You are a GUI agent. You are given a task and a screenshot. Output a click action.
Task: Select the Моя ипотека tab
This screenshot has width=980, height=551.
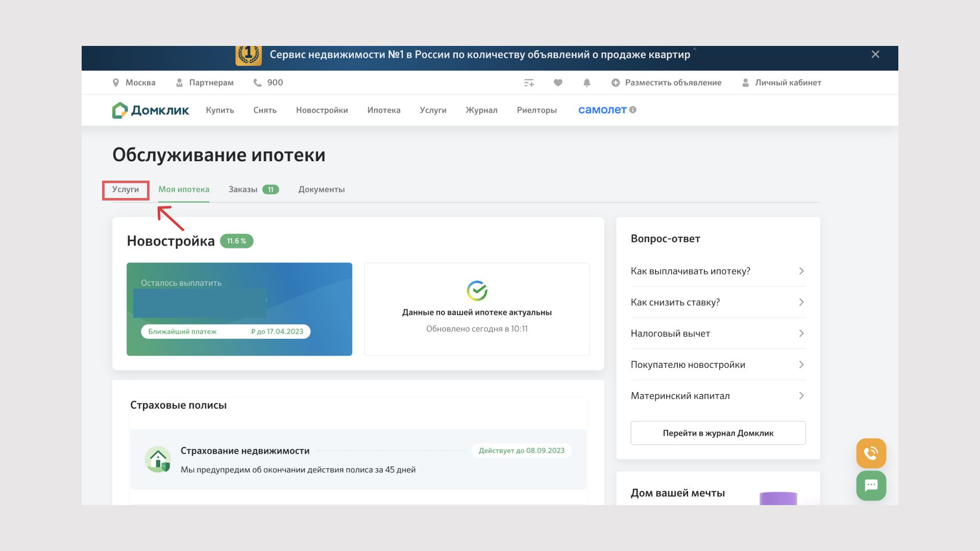click(x=184, y=189)
